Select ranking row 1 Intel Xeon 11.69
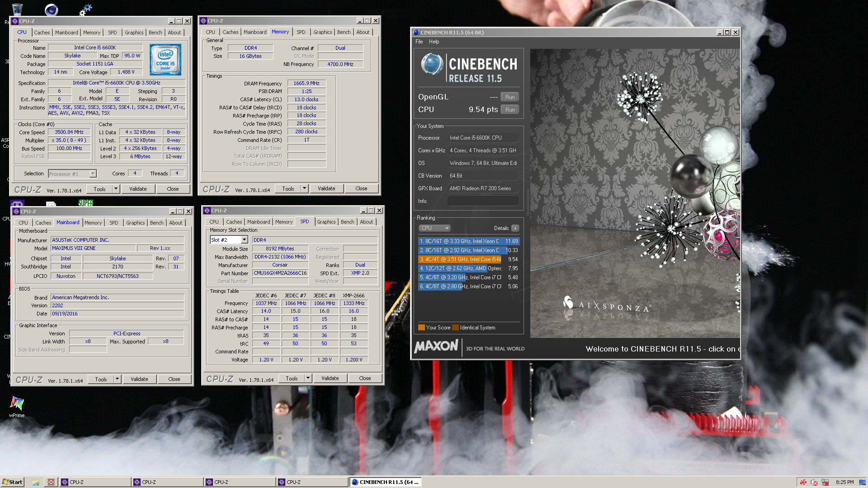The height and width of the screenshot is (488, 868). [469, 241]
